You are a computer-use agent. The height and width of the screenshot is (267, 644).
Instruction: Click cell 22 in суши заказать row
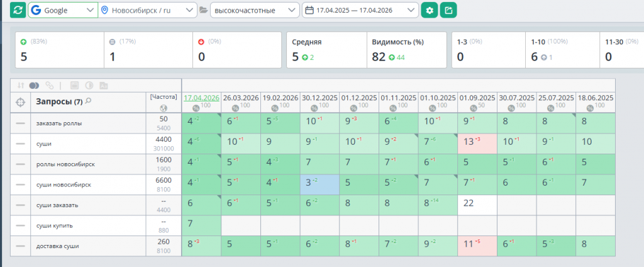pyautogui.click(x=477, y=205)
